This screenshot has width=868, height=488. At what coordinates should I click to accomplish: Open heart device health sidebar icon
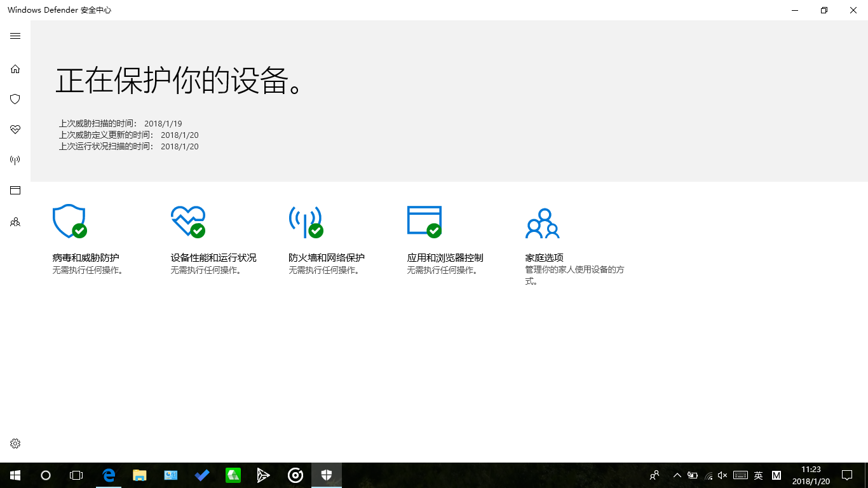[x=15, y=130]
